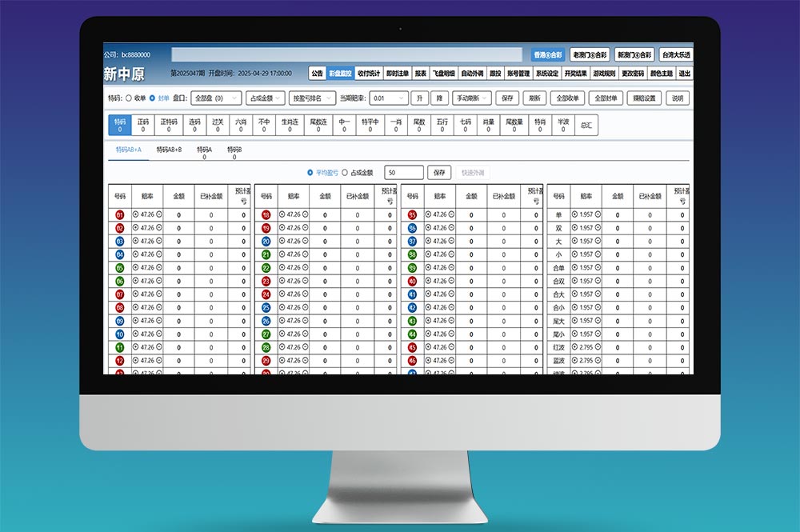Switch to the 正特码 tab
The width and height of the screenshot is (800, 532).
point(169,125)
